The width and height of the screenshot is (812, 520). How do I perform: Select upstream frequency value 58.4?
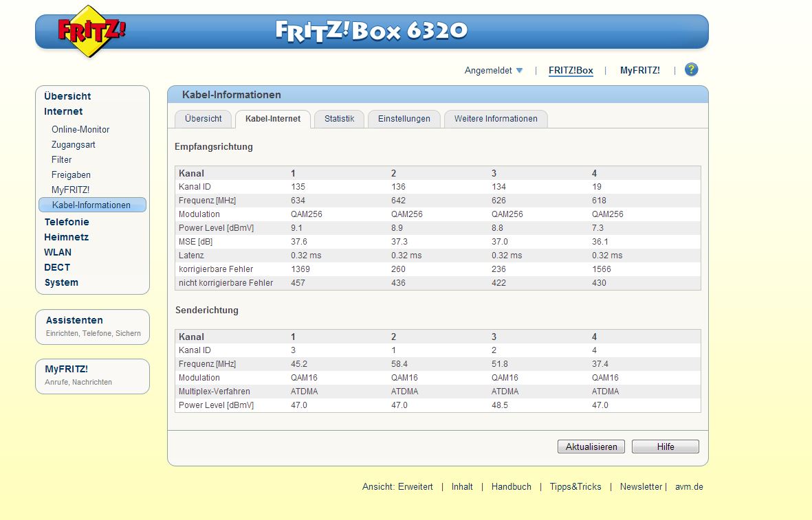pyautogui.click(x=399, y=364)
